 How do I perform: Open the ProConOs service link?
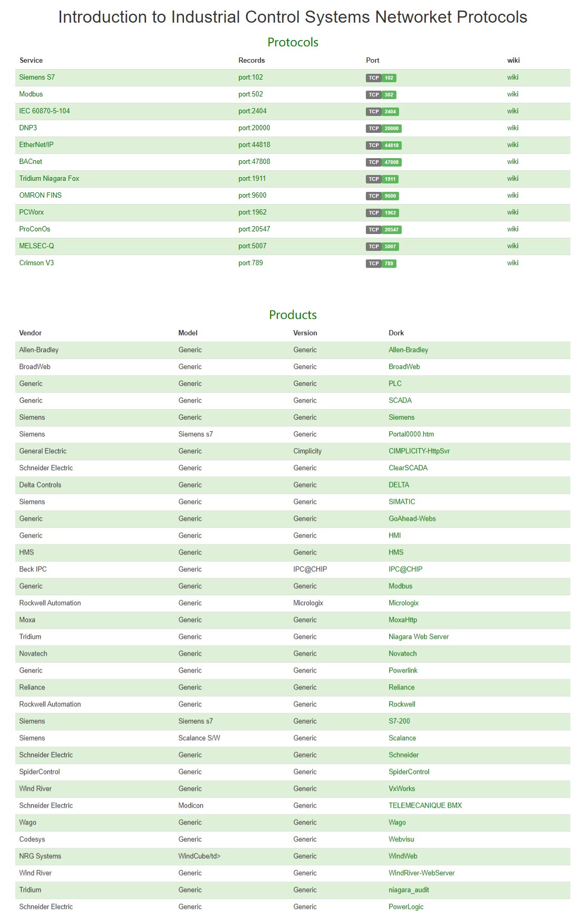click(x=35, y=229)
